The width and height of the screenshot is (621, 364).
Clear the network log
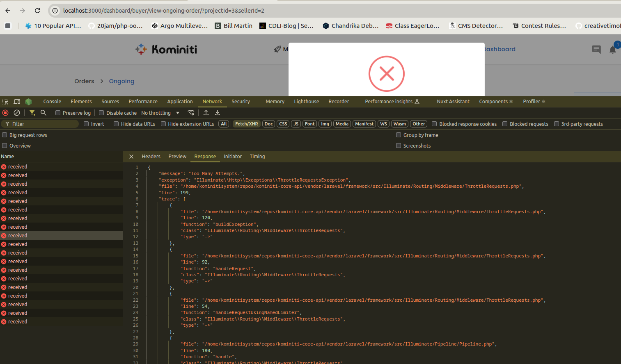click(17, 113)
